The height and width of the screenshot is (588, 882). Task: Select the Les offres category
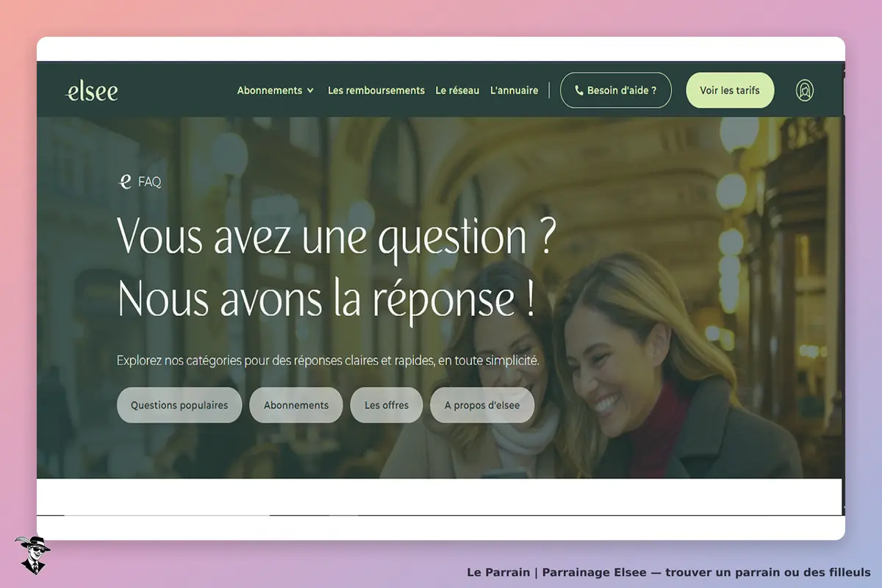386,405
